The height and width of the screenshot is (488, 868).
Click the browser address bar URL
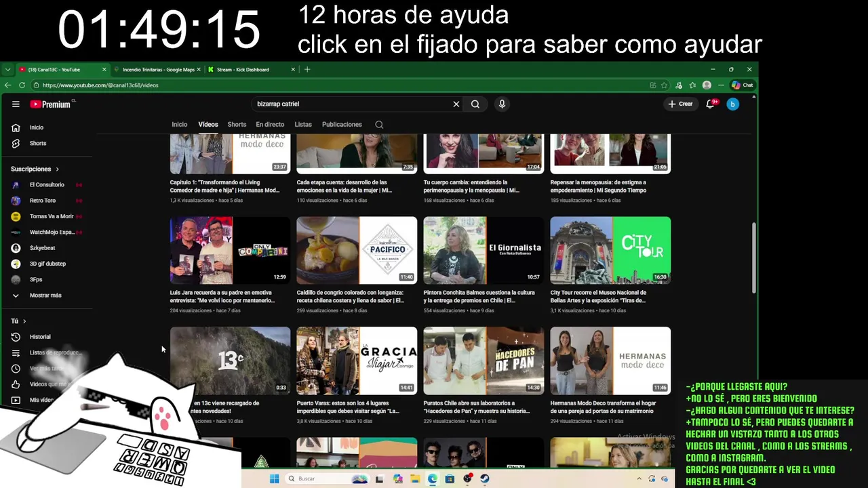(x=100, y=85)
